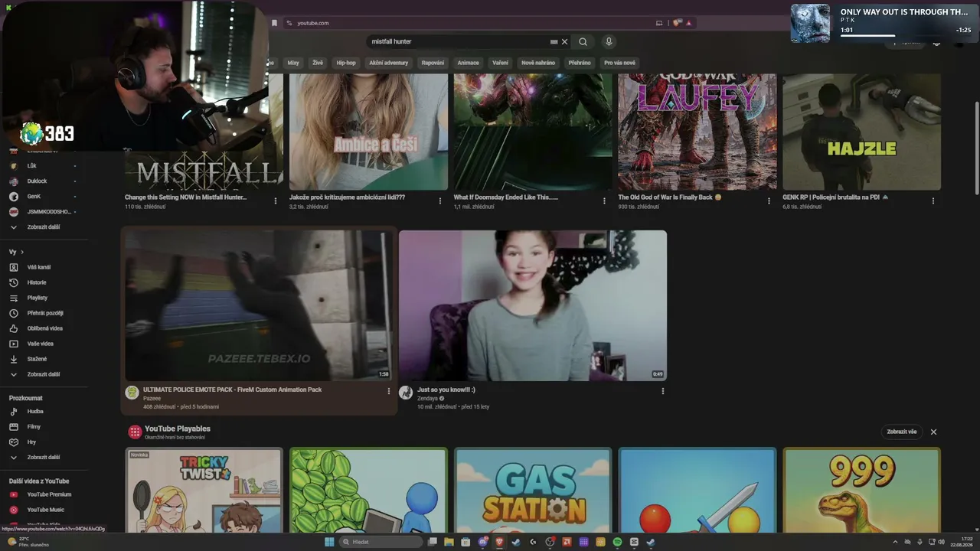Open Spotify from the taskbar
Image resolution: width=980 pixels, height=551 pixels.
(617, 542)
